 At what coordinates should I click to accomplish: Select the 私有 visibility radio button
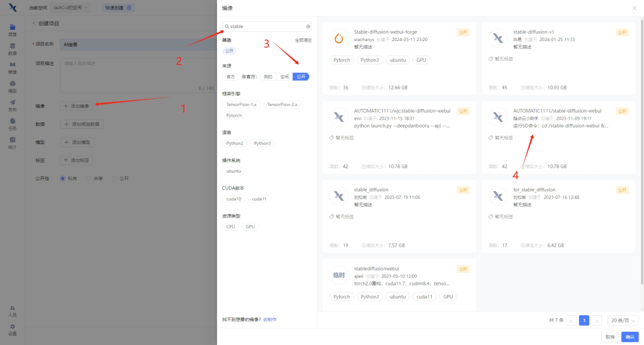[x=63, y=178]
